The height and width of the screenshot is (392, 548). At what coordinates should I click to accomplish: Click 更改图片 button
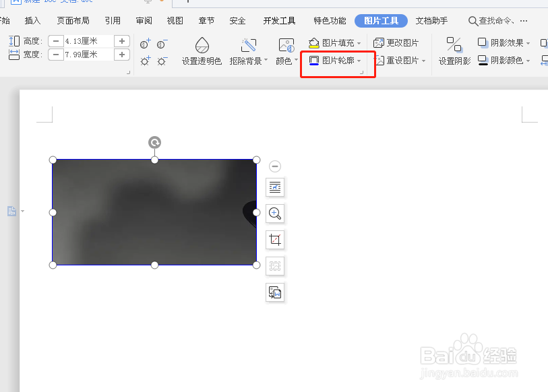click(396, 43)
